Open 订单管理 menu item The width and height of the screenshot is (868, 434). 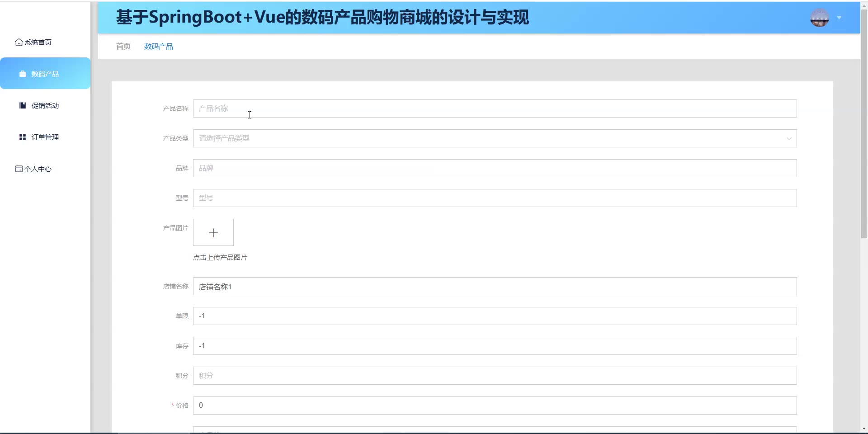pos(45,137)
